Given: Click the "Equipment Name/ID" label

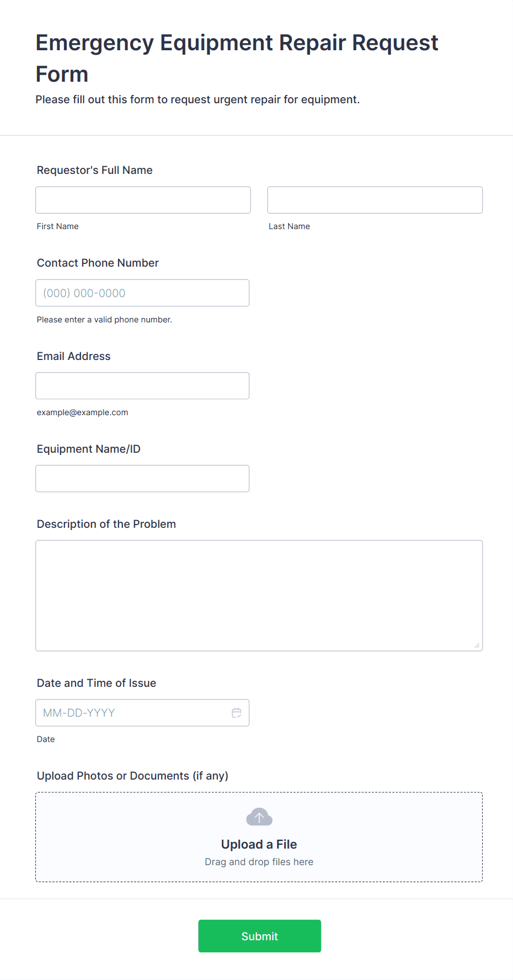Looking at the screenshot, I should pyautogui.click(x=89, y=449).
